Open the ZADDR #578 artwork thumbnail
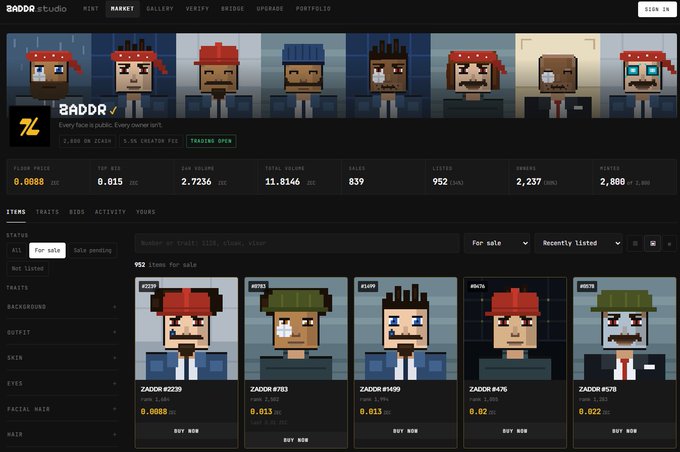 624,329
